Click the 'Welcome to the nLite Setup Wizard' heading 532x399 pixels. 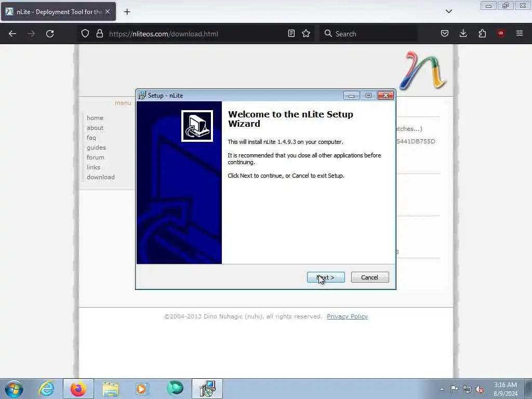pyautogui.click(x=290, y=119)
